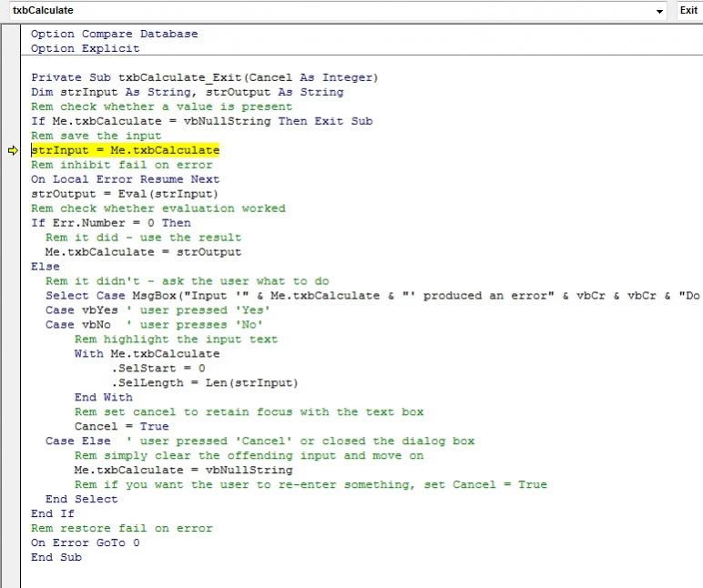This screenshot has width=703, height=588.
Task: Click the 'With Me.txbCalculate' line
Action: 147,353
